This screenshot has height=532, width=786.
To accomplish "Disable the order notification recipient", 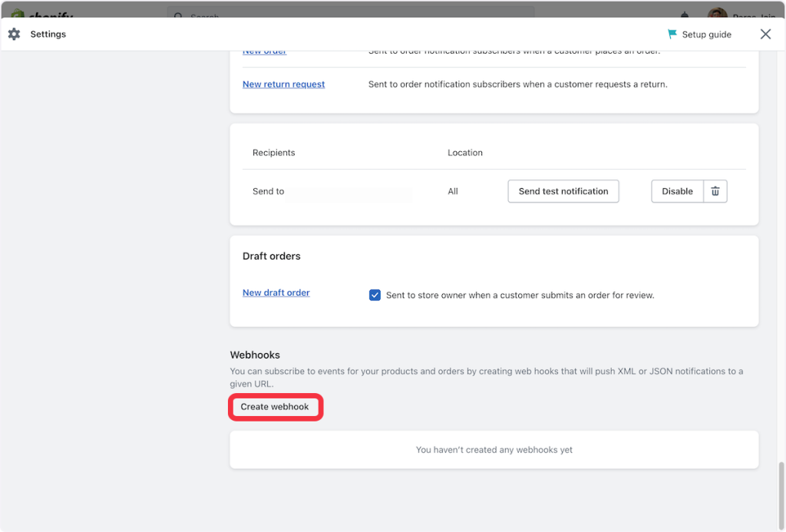I will pyautogui.click(x=677, y=191).
